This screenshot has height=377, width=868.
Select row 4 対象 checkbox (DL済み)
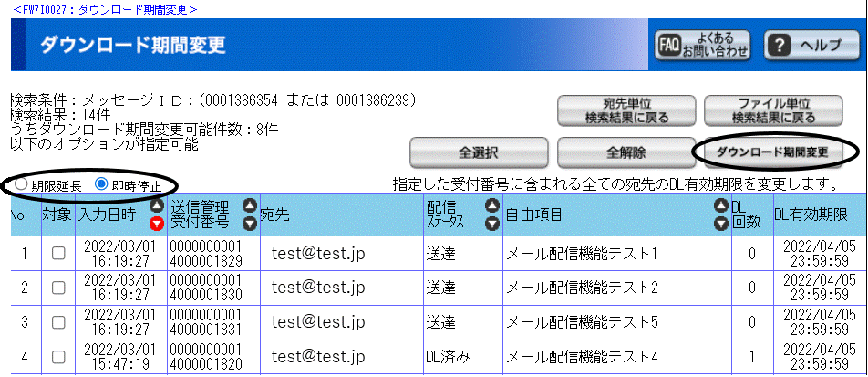57,355
